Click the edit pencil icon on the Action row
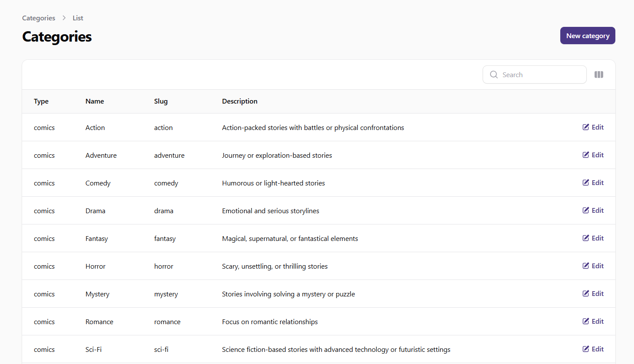This screenshot has height=364, width=634. pyautogui.click(x=585, y=127)
